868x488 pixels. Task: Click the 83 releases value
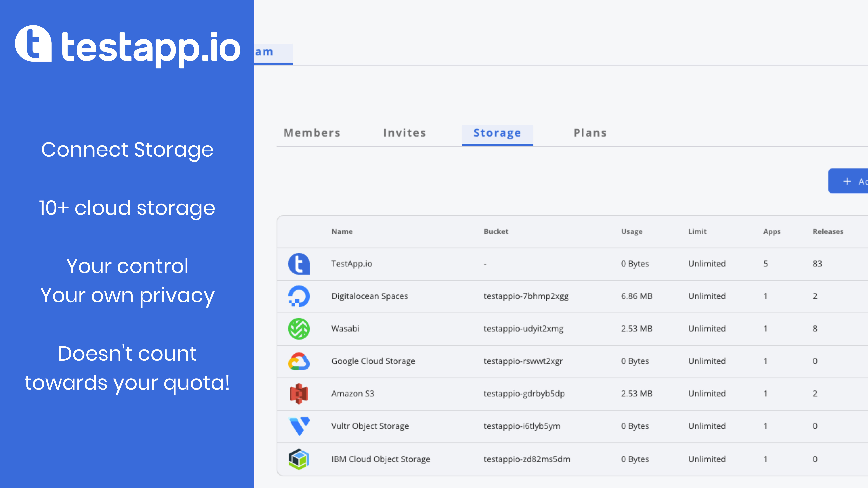[x=817, y=263]
